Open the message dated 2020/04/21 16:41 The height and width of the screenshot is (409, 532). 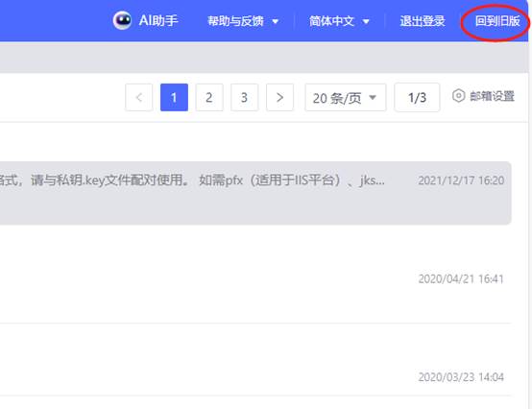click(255, 278)
